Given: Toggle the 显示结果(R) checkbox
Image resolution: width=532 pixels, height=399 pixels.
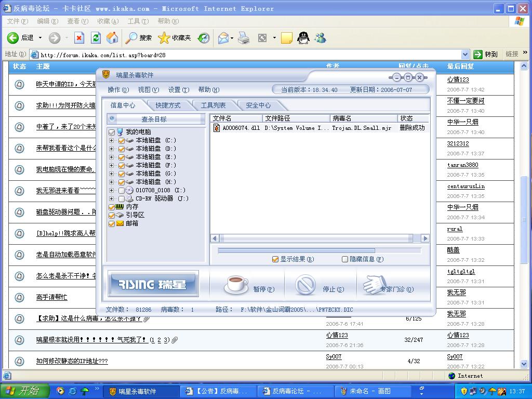Looking at the screenshot, I should pyautogui.click(x=275, y=259).
